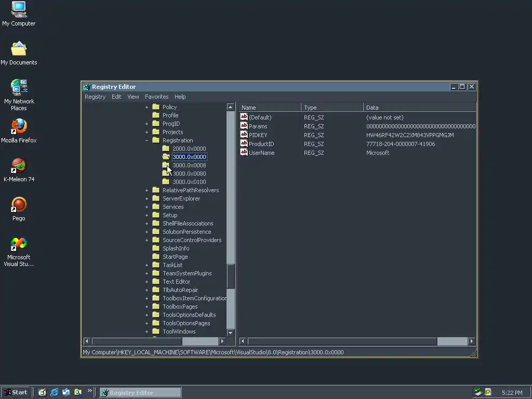Open My Computer desktop icon
This screenshot has height=399, width=532.
pyautogui.click(x=19, y=14)
